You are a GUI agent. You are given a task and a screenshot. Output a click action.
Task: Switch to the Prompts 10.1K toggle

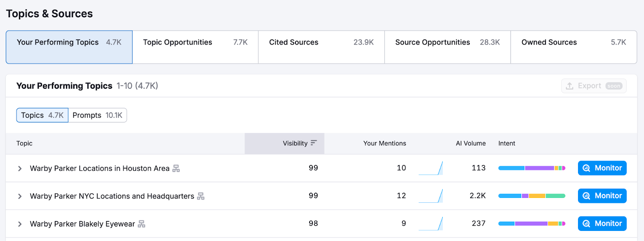click(x=97, y=115)
